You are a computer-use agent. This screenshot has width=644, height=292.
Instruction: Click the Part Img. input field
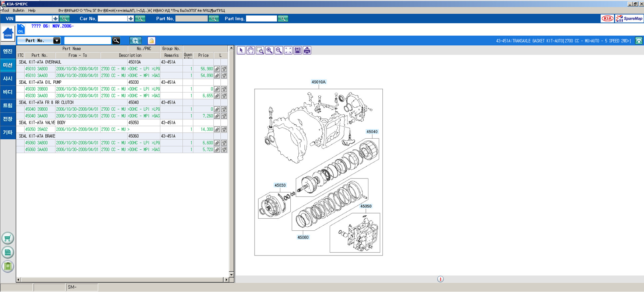[261, 18]
